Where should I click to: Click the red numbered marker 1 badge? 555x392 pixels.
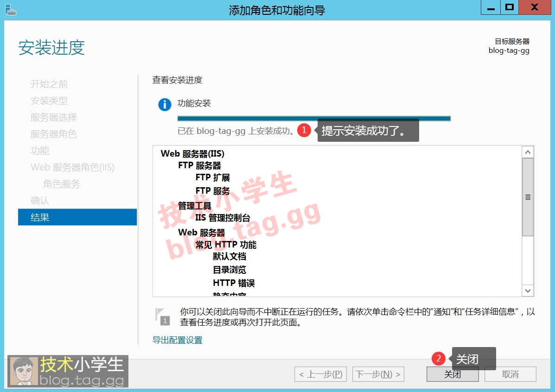[x=304, y=130]
